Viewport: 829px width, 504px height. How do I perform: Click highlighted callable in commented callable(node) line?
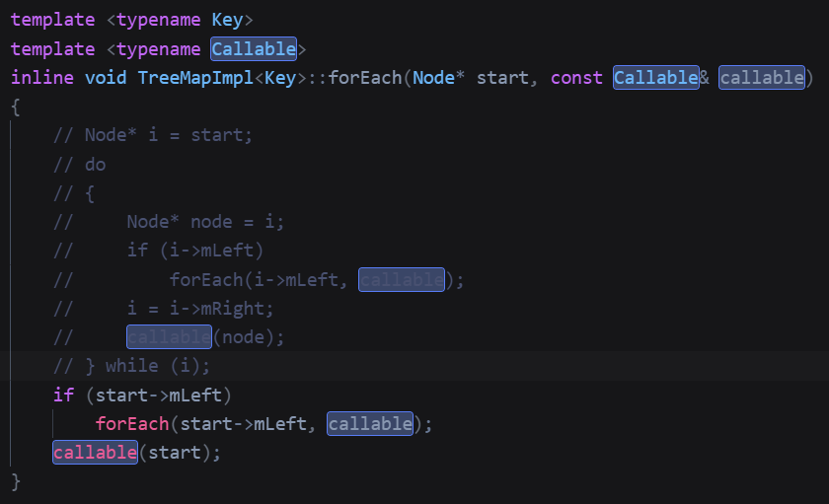[169, 337]
